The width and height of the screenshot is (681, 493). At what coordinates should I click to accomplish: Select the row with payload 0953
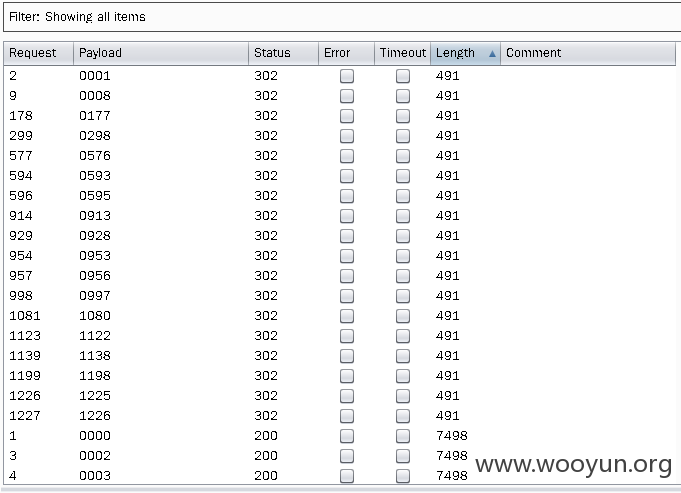pos(340,256)
